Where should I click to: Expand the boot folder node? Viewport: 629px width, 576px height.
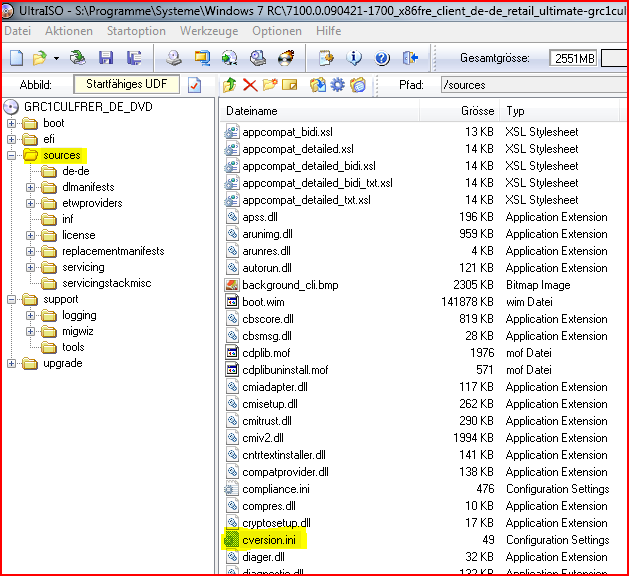[x=11, y=123]
